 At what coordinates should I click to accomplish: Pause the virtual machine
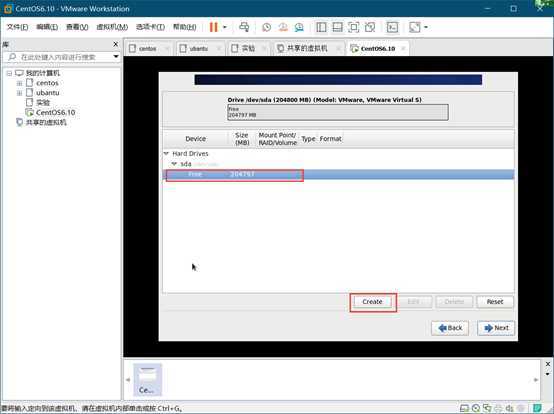(x=213, y=27)
